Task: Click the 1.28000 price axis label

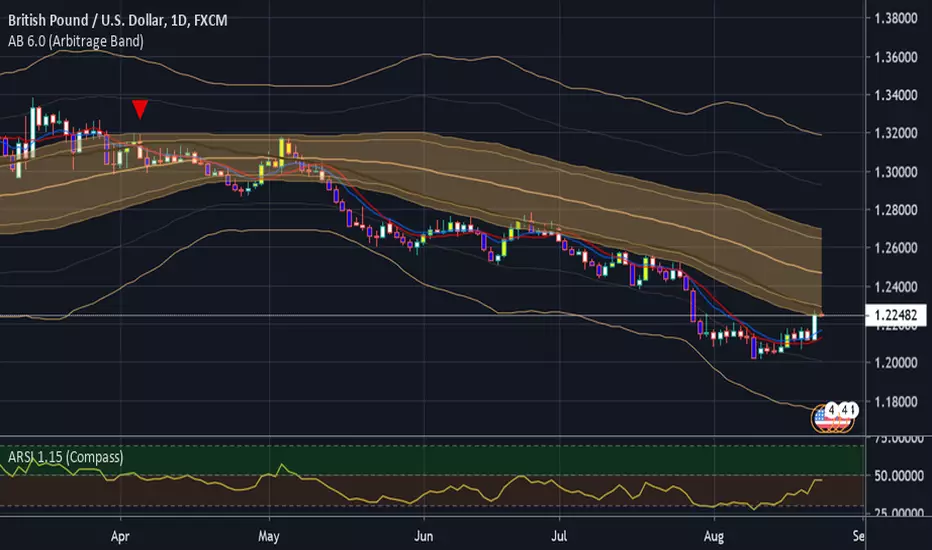Action: (896, 210)
